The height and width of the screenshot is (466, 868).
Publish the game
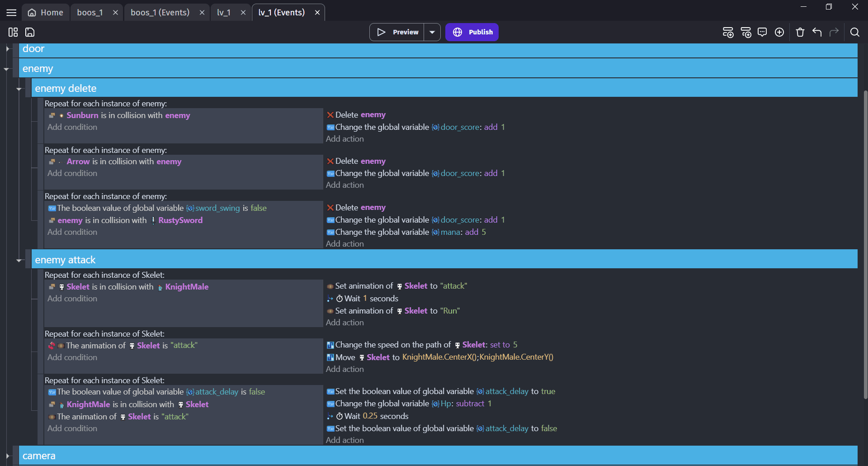tap(472, 32)
